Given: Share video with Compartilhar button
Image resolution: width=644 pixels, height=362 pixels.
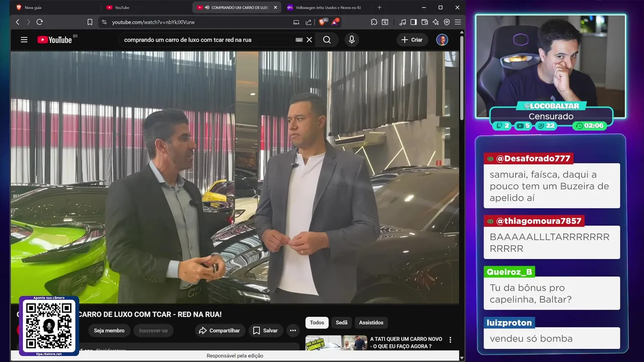Looking at the screenshot, I should (220, 330).
